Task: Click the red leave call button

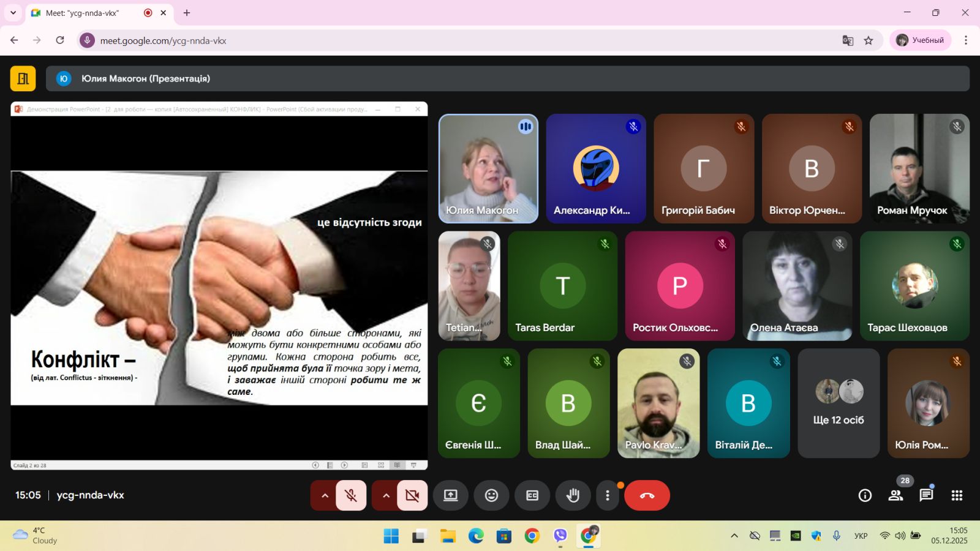Action: click(x=647, y=495)
